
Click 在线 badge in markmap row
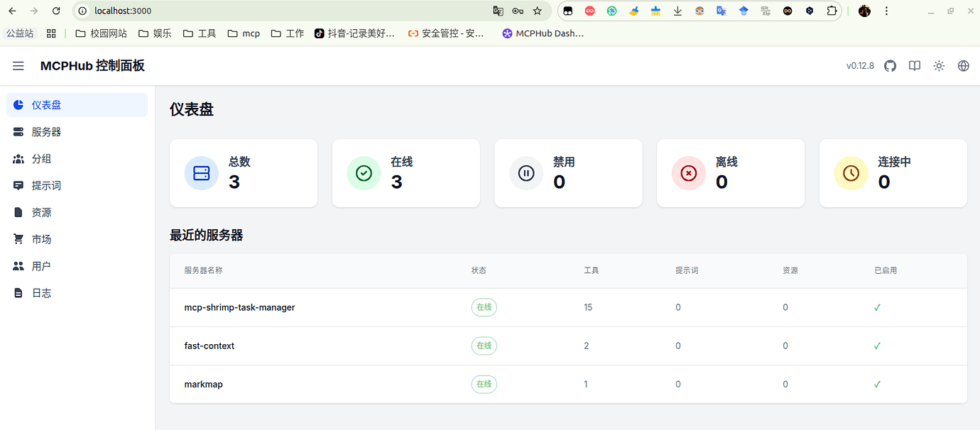(484, 384)
